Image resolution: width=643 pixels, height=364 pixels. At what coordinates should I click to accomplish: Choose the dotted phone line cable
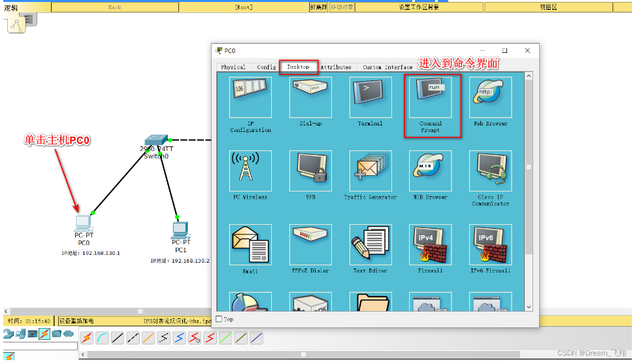pos(163,338)
